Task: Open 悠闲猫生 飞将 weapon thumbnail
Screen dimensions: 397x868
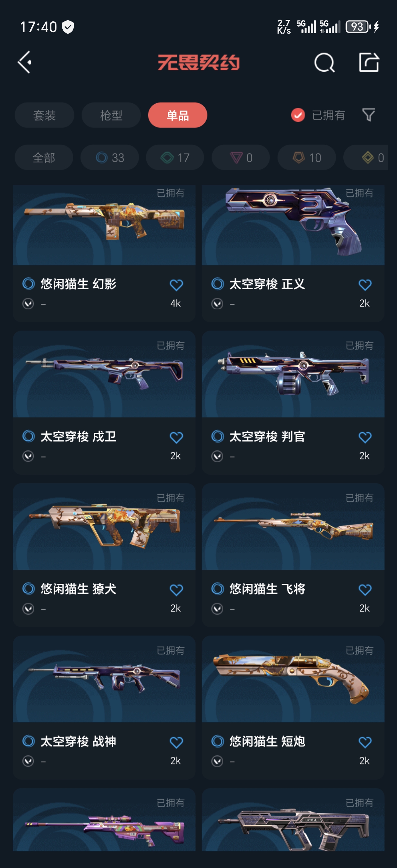Action: click(293, 527)
